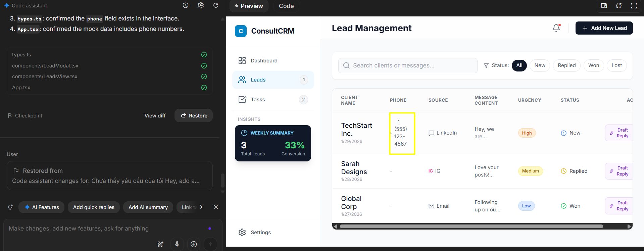Click the search magnifier icon
Screen dimensions: 644x251
point(346,65)
